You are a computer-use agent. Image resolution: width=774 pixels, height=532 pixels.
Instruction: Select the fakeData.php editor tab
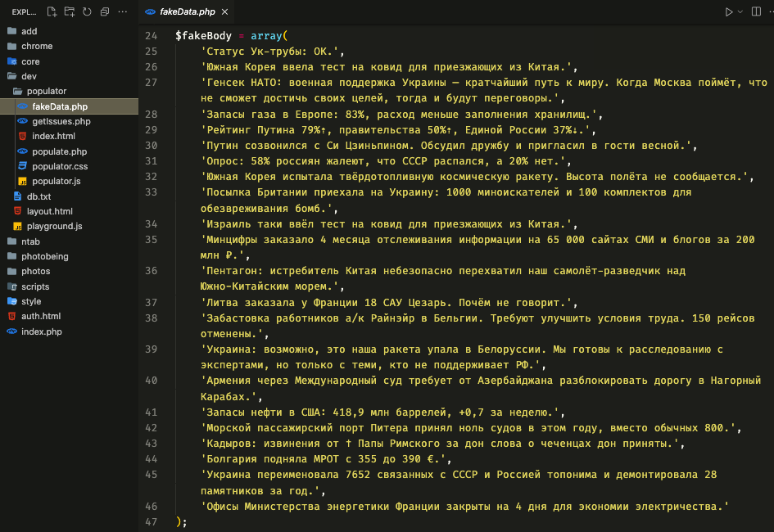pos(187,11)
